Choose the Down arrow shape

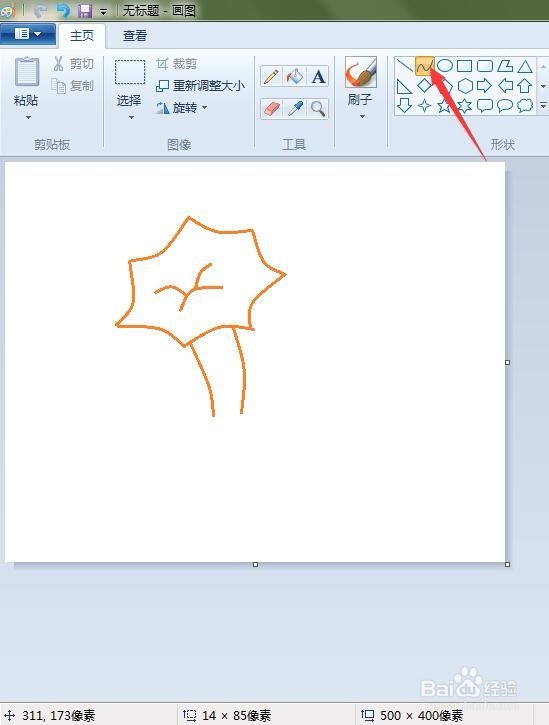[x=405, y=105]
